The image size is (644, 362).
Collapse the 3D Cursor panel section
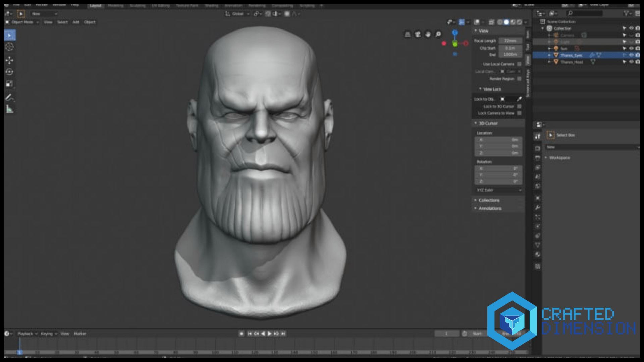tap(486, 123)
